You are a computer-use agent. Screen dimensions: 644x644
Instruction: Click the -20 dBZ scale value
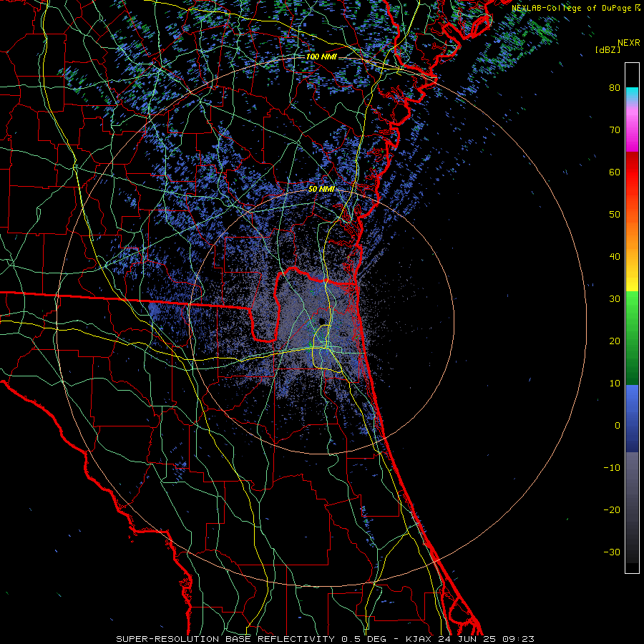pyautogui.click(x=612, y=510)
